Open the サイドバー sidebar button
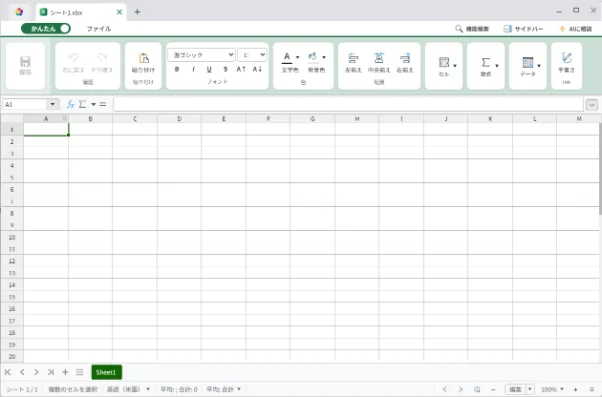This screenshot has height=397, width=602. click(523, 29)
